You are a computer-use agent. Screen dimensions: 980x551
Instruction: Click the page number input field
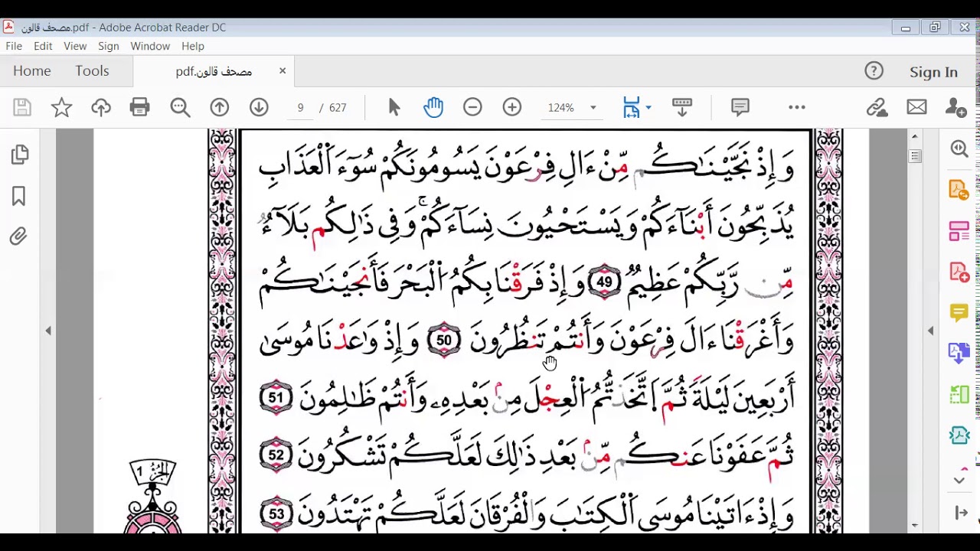300,108
